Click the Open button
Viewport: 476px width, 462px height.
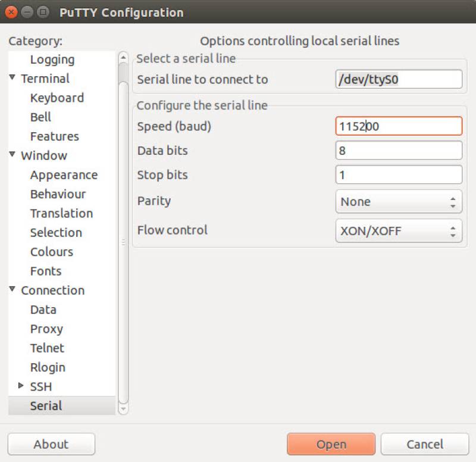(331, 444)
